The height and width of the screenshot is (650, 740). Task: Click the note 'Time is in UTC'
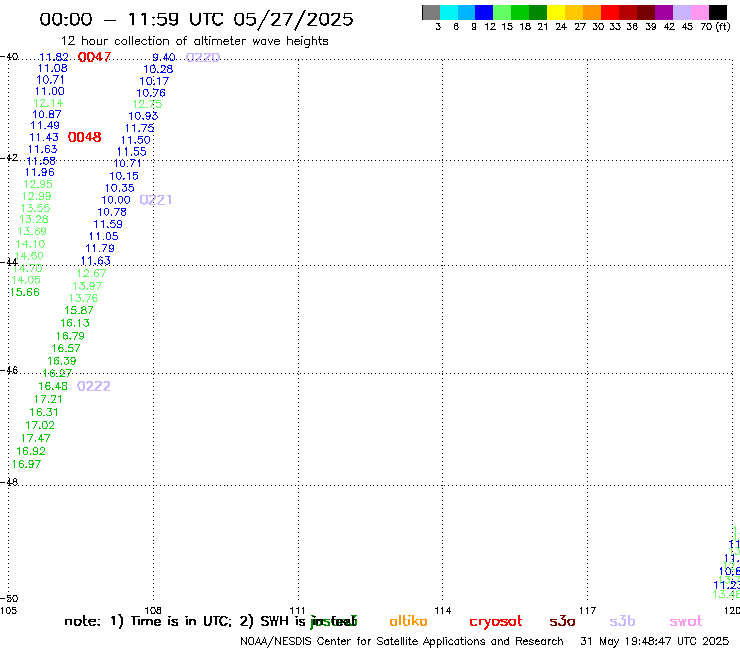pos(181,621)
